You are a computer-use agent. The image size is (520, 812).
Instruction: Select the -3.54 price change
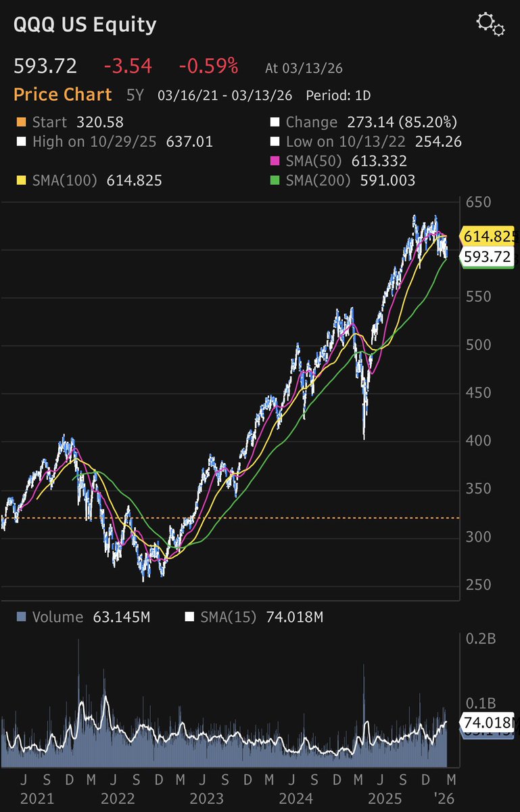tap(128, 66)
